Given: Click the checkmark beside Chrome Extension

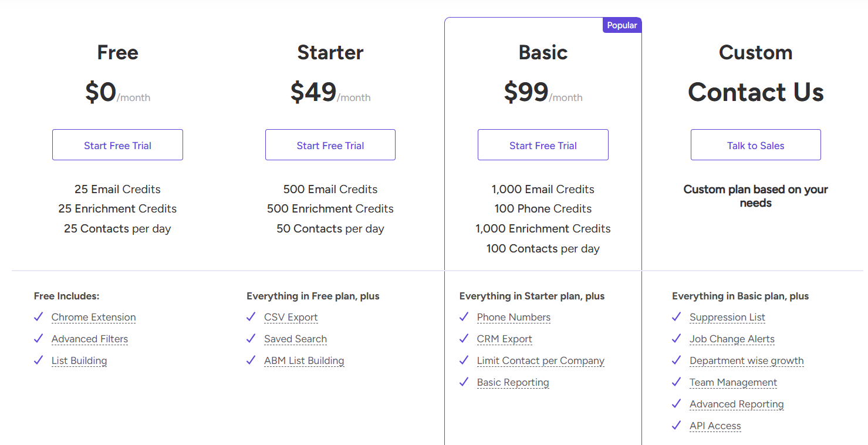Looking at the screenshot, I should (38, 317).
